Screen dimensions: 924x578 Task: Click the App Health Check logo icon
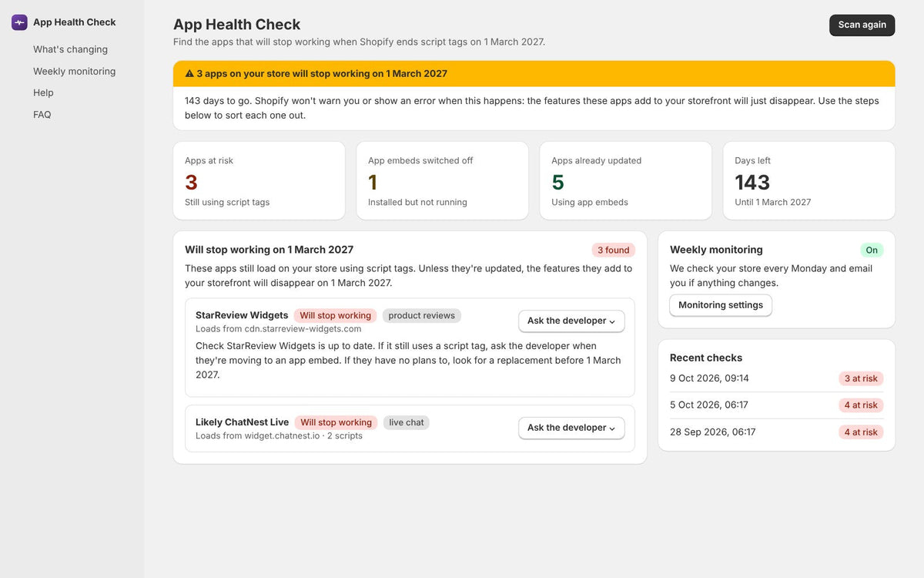click(x=19, y=22)
